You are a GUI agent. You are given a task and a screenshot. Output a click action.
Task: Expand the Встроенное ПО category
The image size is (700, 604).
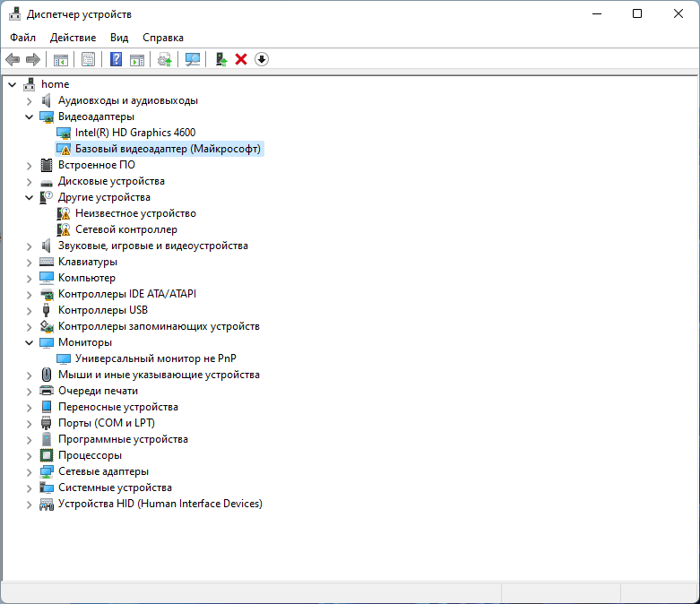[29, 166]
